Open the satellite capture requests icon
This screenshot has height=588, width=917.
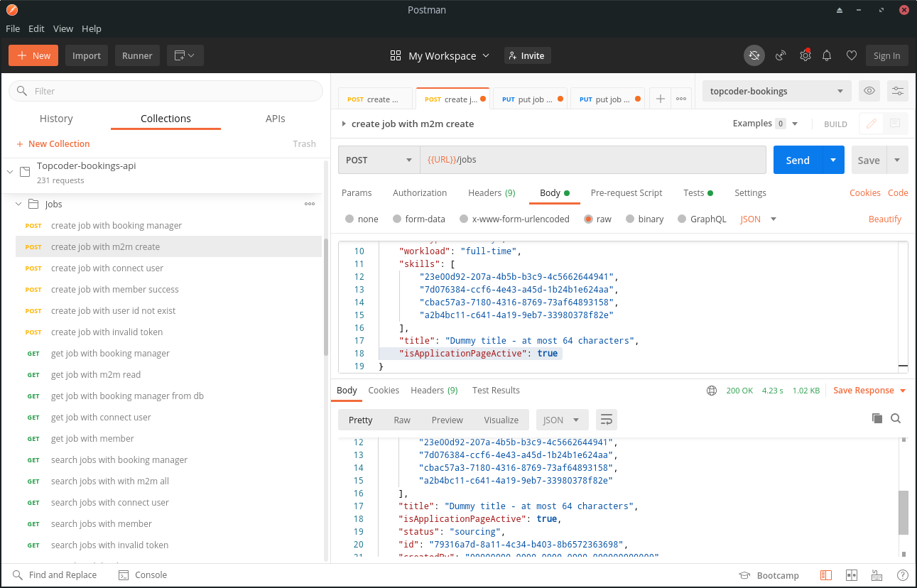781,55
